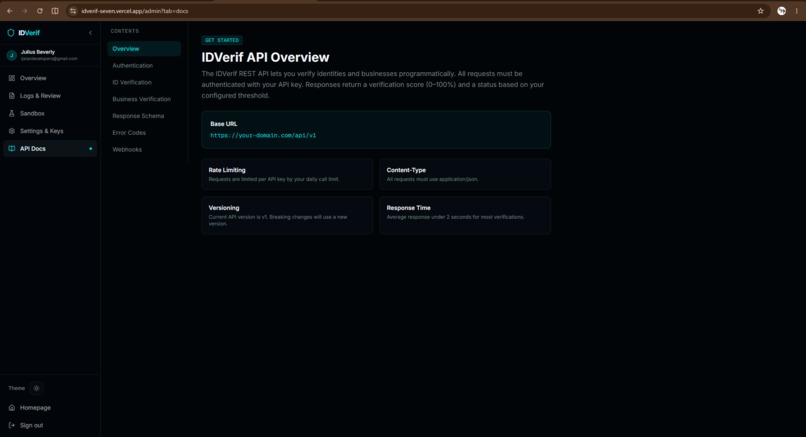Viewport: 806px width, 437px height.
Task: Open the Authentication docs section
Action: [144, 66]
